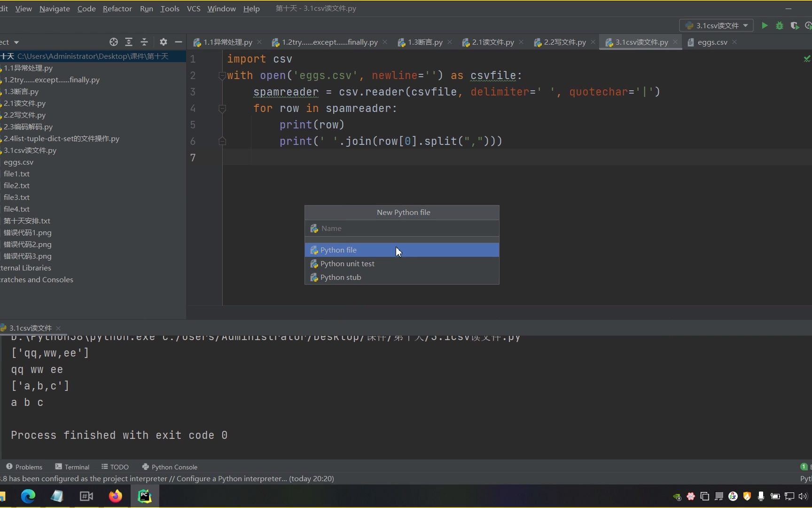Expand all project tree items
Viewport: 812px width, 508px height.
point(129,42)
